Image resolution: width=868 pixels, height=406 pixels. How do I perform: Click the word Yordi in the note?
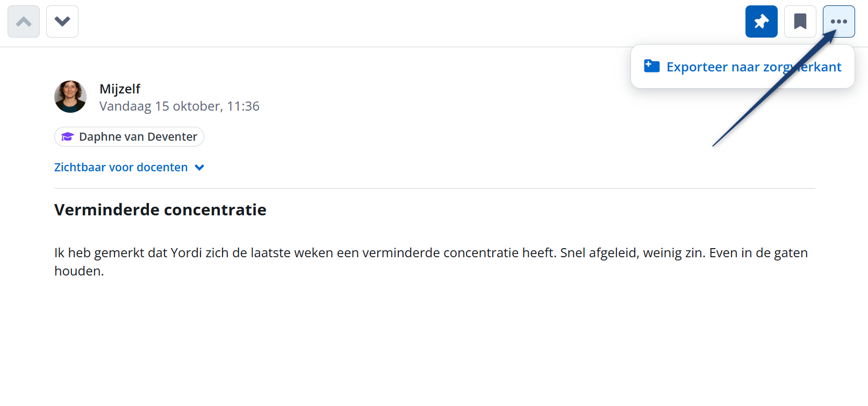pos(186,253)
